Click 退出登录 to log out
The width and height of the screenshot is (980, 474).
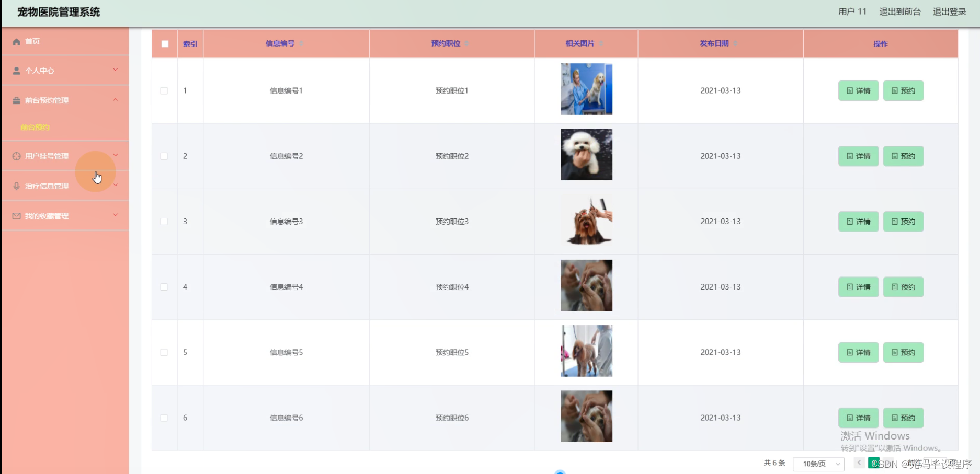click(x=950, y=11)
